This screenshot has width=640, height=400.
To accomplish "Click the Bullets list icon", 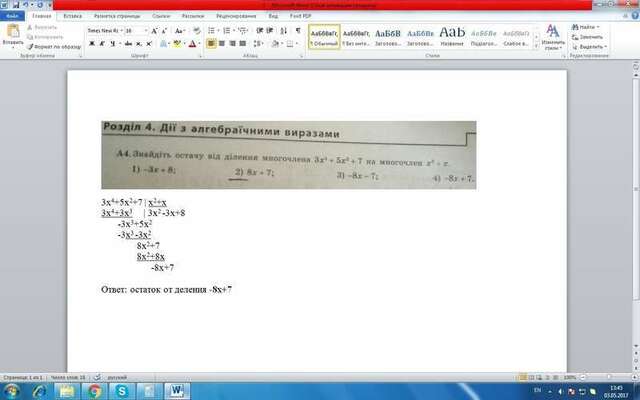I will 211,31.
